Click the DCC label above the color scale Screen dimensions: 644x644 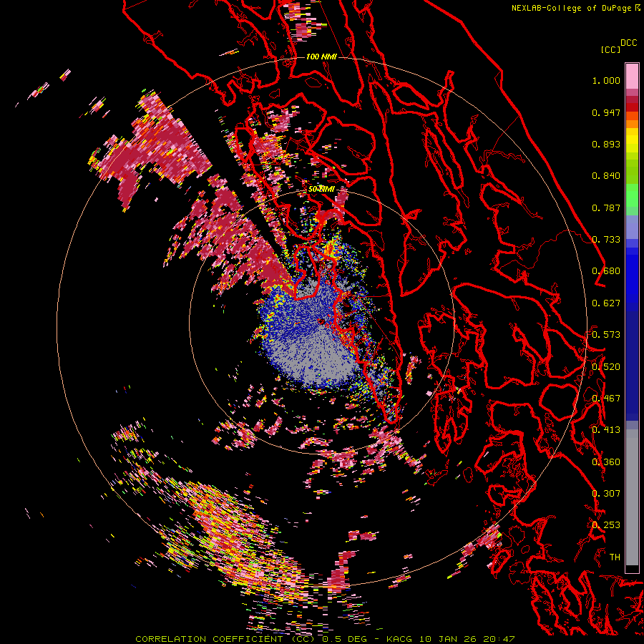(629, 43)
